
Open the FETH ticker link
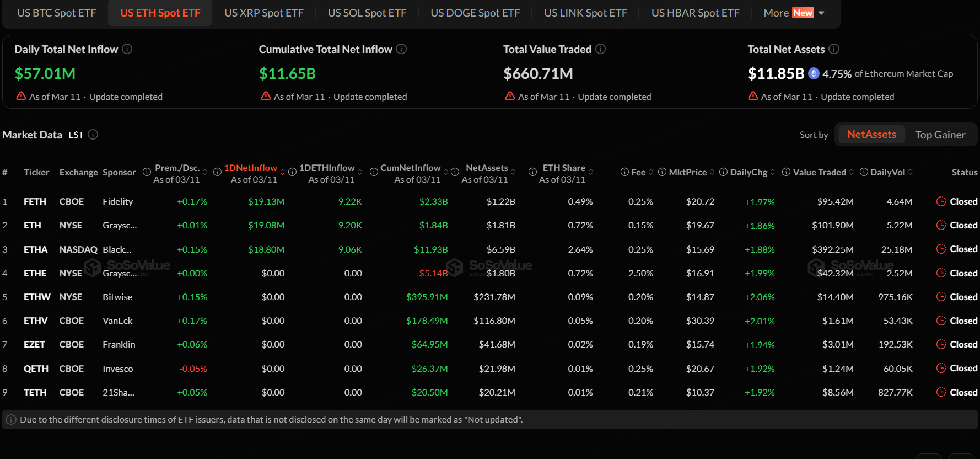point(35,201)
